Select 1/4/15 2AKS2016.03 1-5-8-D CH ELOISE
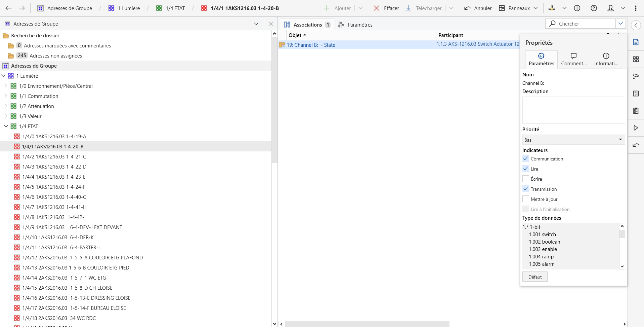This screenshot has height=327, width=644. click(x=67, y=288)
